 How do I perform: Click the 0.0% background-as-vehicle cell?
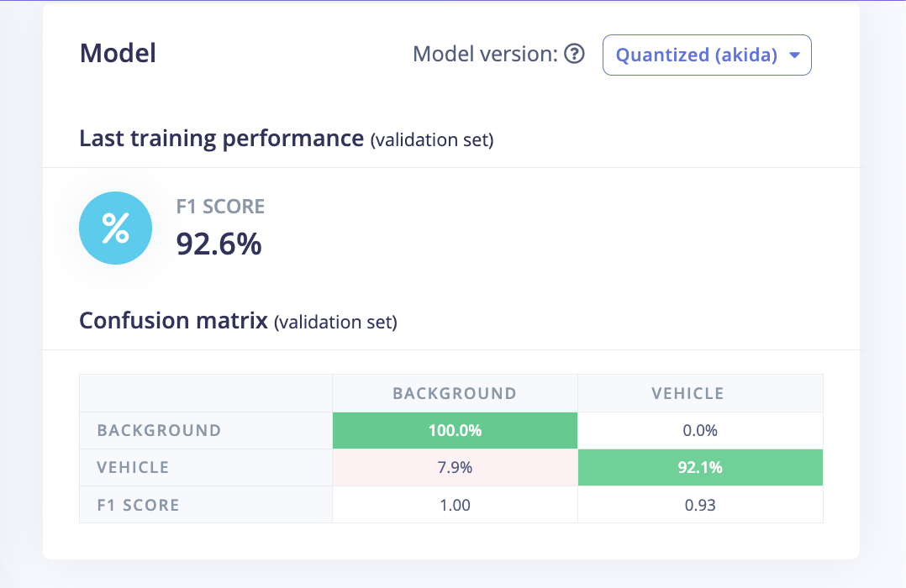[700, 431]
